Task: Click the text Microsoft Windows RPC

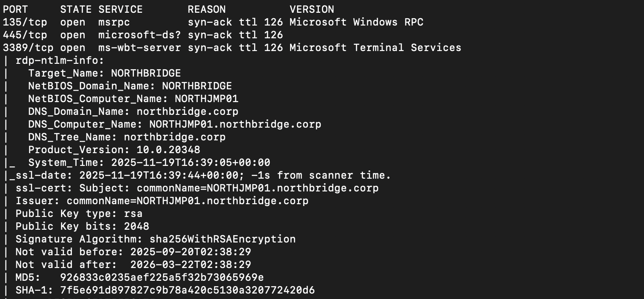Action: [x=356, y=22]
